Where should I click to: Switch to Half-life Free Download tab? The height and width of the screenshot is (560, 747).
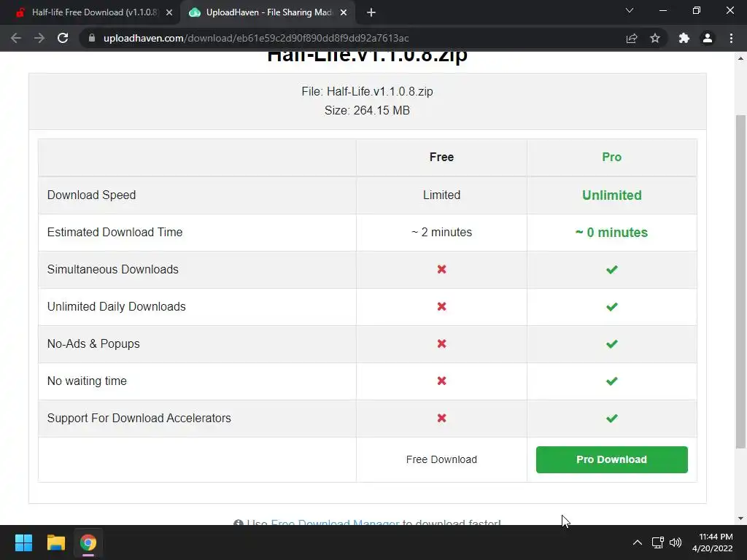tap(90, 12)
